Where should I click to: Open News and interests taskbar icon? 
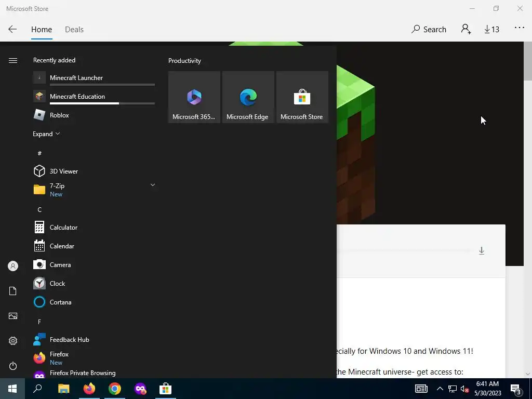[421, 389]
